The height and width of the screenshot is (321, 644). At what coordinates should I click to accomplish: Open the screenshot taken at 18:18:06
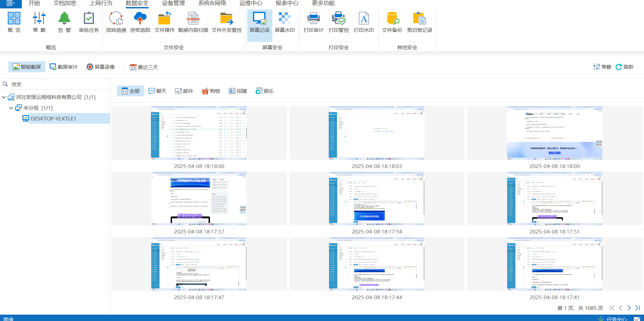click(x=199, y=133)
